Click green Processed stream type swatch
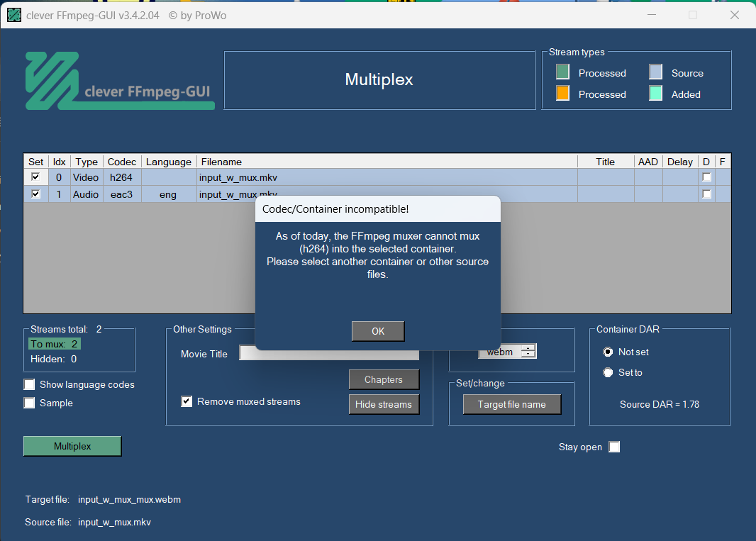This screenshot has width=756, height=541. tap(562, 72)
